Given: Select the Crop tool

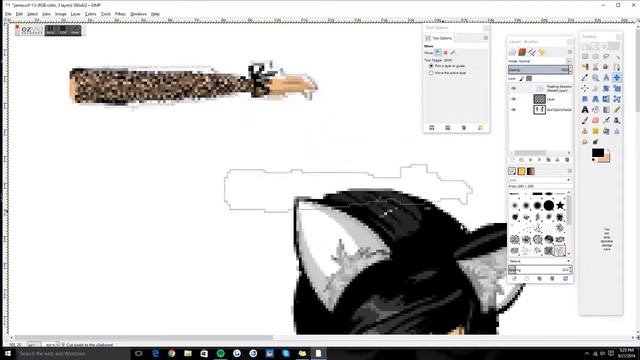Looking at the screenshot, I should pos(596,88).
